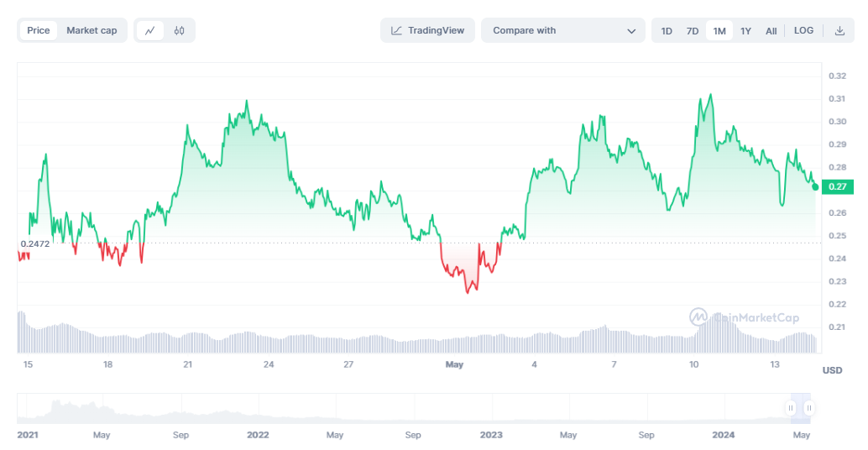868x450 pixels.
Task: Select the 1D time range
Action: coord(667,31)
